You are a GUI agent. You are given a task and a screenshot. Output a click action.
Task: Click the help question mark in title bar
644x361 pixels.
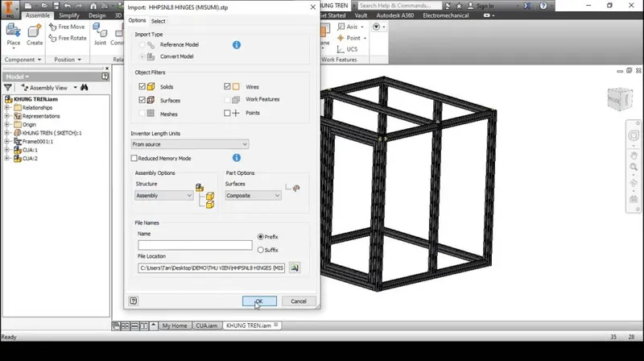pos(543,6)
